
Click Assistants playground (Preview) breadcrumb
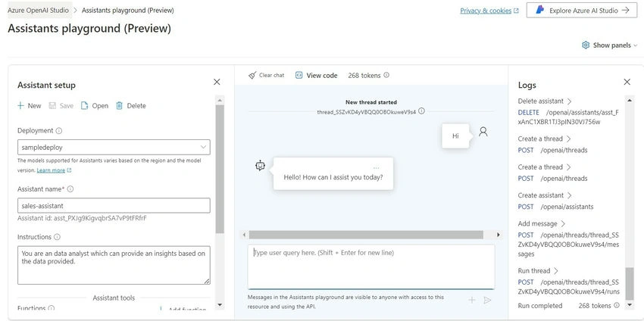pyautogui.click(x=128, y=11)
